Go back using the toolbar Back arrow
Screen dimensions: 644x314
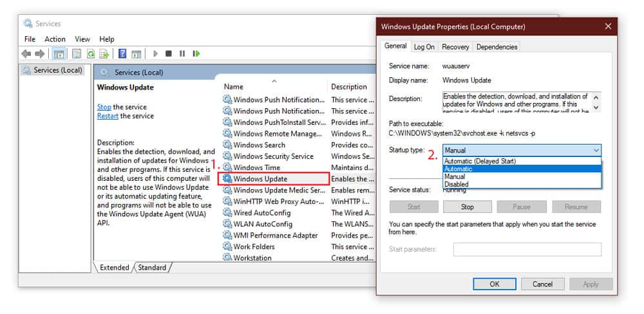[26, 54]
